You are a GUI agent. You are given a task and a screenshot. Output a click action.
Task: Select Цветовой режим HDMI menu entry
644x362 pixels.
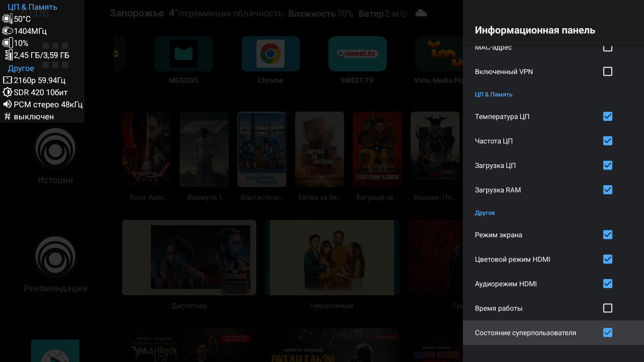[512, 259]
